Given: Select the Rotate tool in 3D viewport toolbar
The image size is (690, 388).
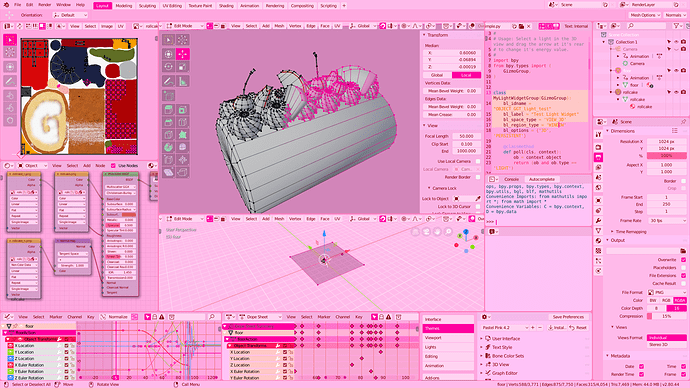Looking at the screenshot, I should (x=169, y=67).
